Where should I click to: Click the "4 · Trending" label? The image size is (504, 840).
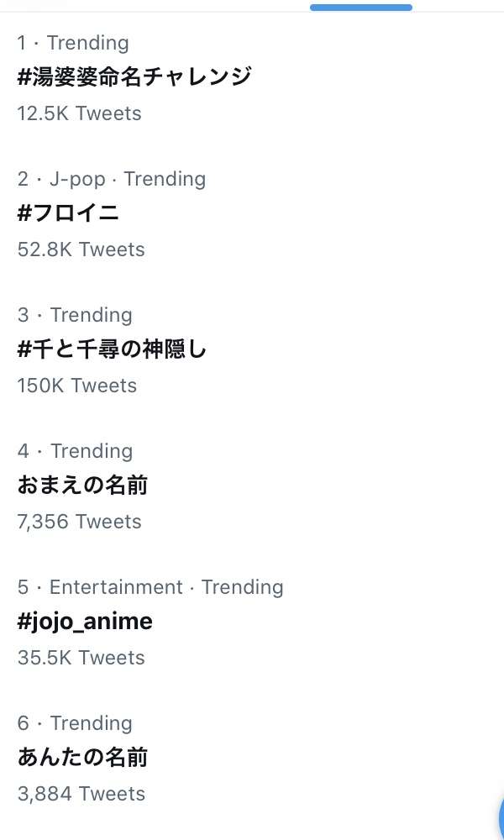pos(75,451)
